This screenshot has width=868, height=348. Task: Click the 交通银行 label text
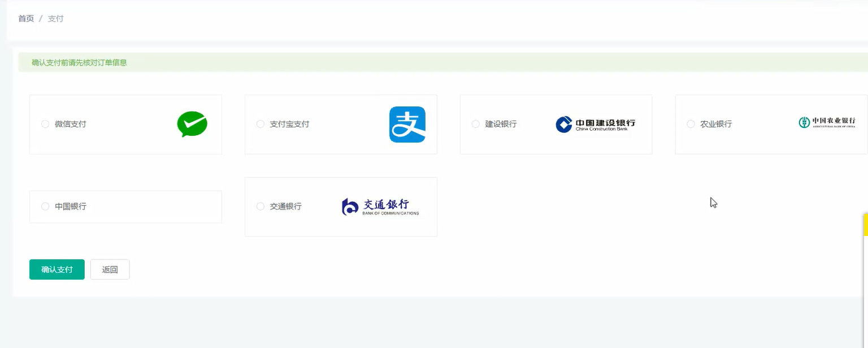click(x=286, y=207)
